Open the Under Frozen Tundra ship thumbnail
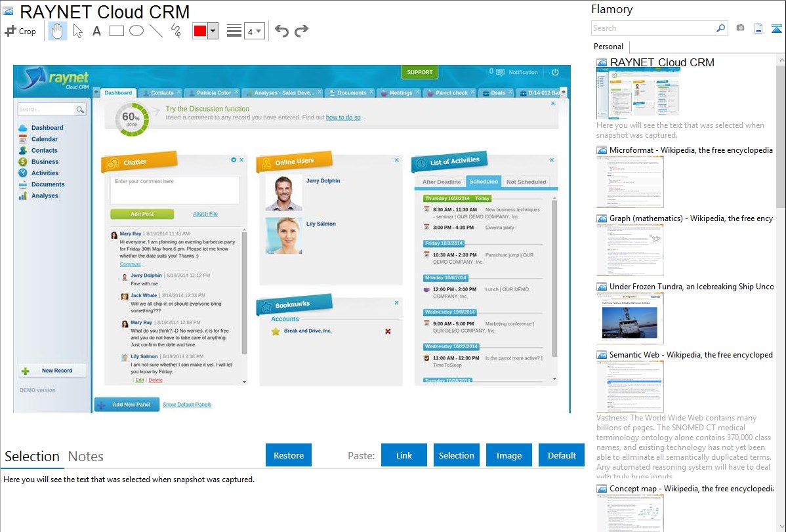Viewport: 786px width, 532px height. [x=630, y=318]
